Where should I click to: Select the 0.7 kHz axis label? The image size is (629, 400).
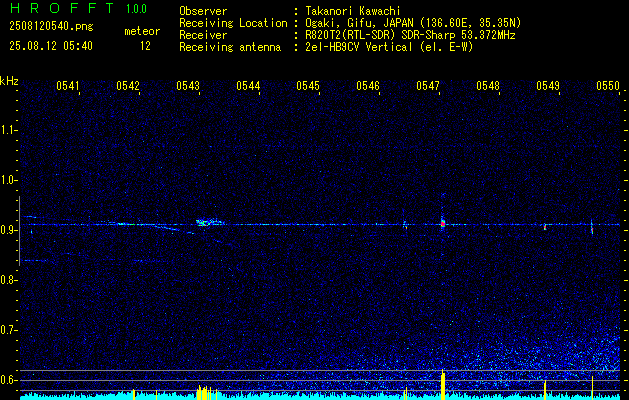(8, 330)
